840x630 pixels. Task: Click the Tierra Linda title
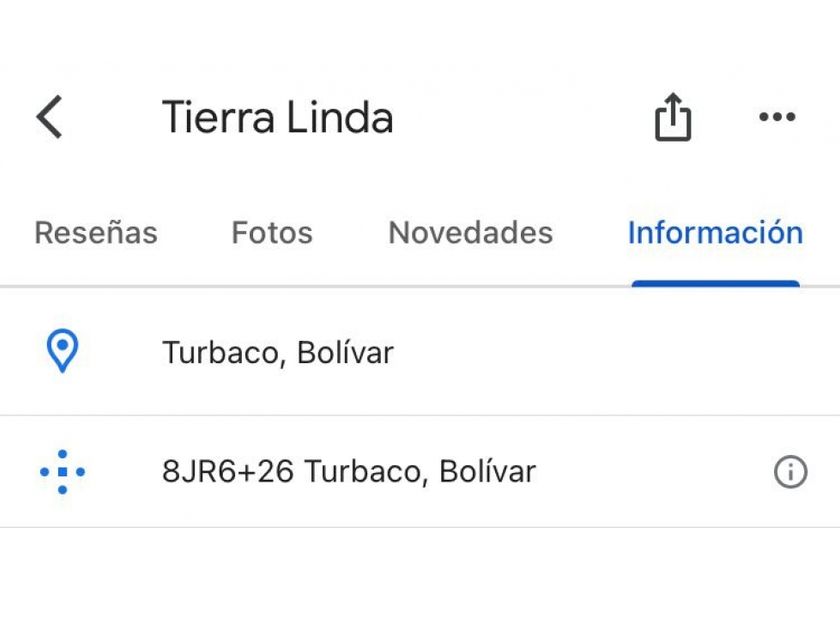(x=277, y=118)
